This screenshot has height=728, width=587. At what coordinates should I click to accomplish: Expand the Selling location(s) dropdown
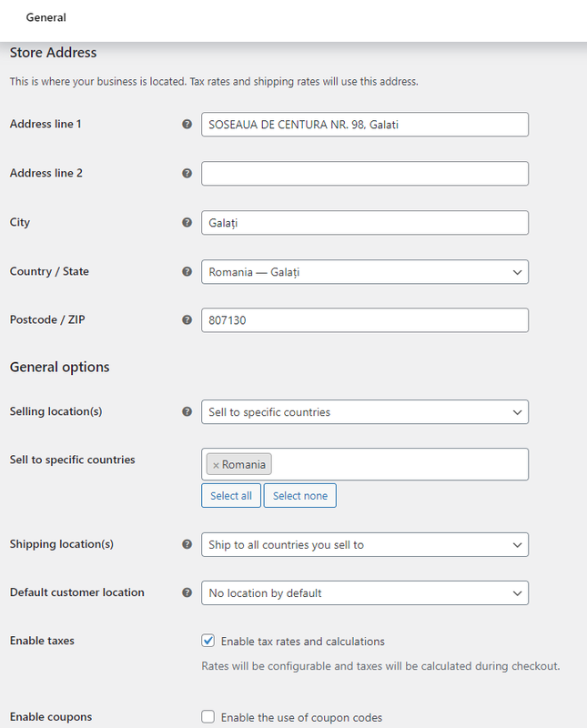364,411
